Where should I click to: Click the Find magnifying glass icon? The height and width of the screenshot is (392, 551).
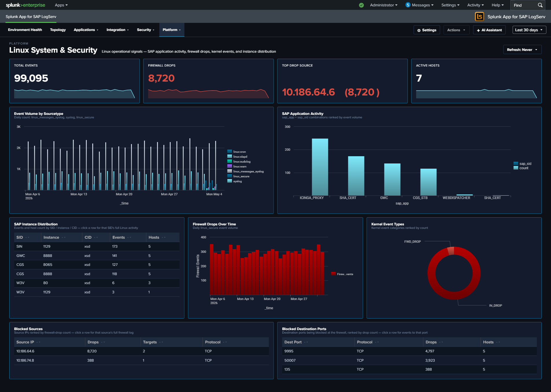(x=540, y=5)
